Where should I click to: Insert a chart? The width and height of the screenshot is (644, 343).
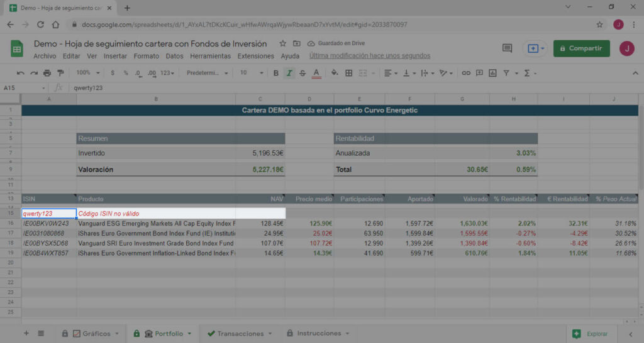[x=492, y=73]
